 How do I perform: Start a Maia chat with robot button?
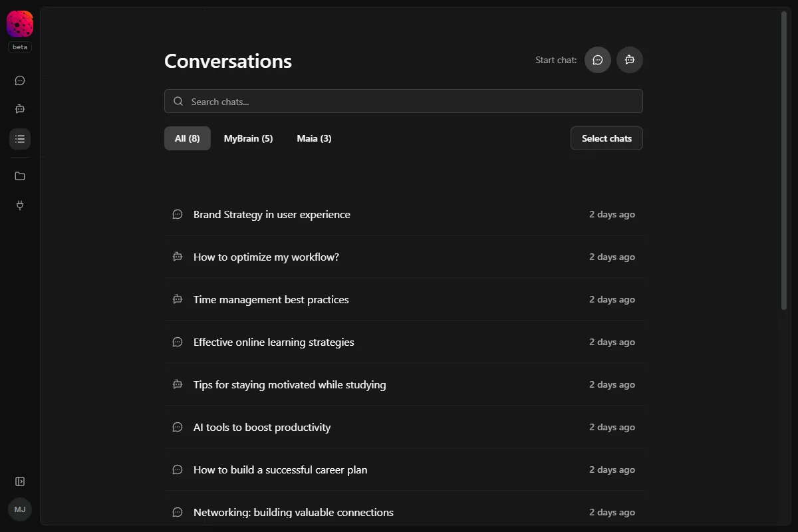[630, 60]
